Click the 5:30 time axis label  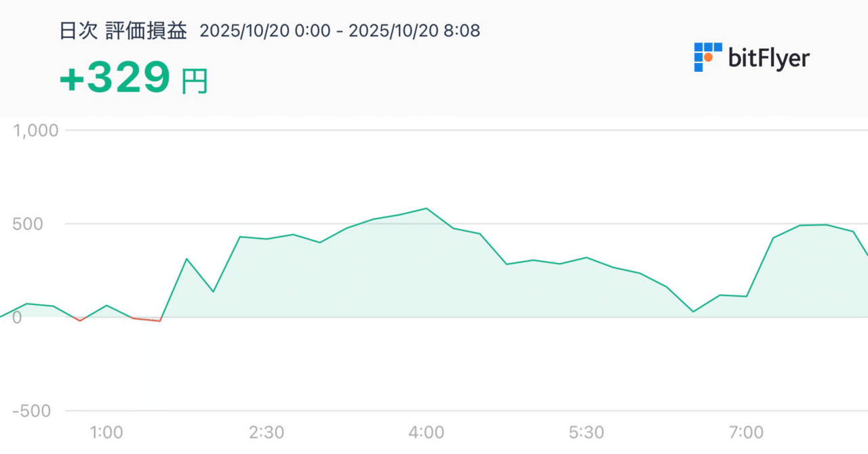(x=587, y=432)
